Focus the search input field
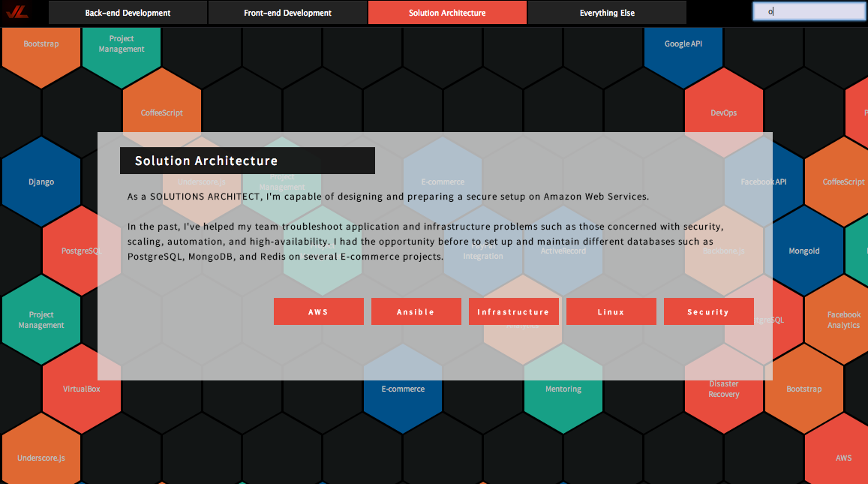 point(809,11)
